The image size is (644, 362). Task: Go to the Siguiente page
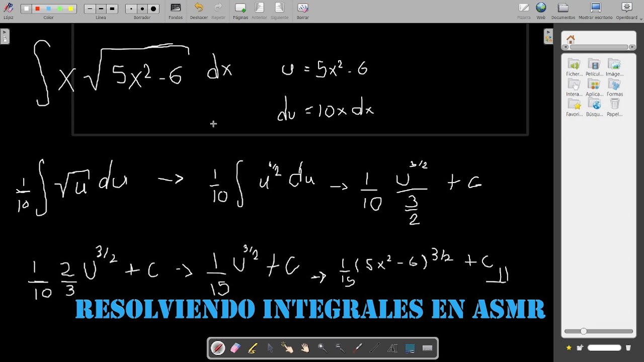tap(279, 11)
